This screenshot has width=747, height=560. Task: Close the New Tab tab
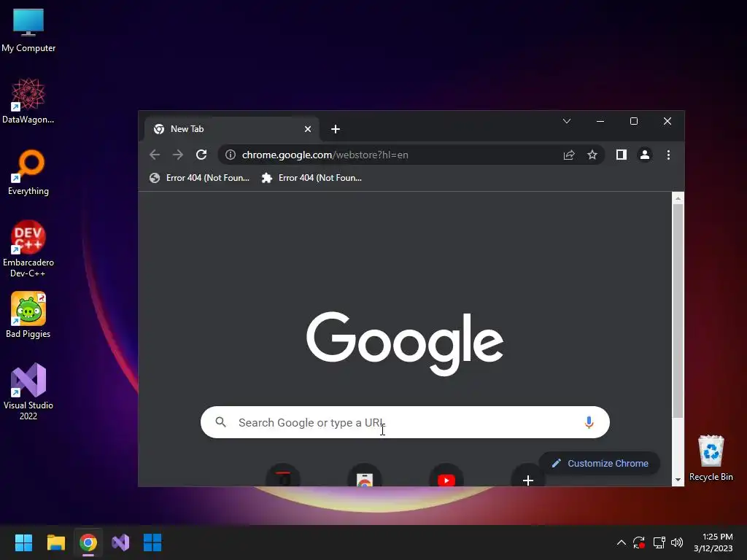(308, 129)
